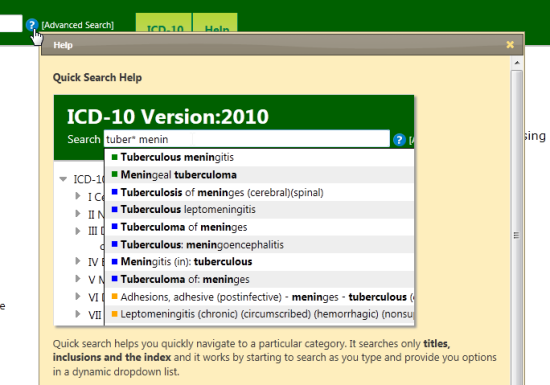Open the Help tab
The width and height of the screenshot is (550, 385).
pos(215,23)
